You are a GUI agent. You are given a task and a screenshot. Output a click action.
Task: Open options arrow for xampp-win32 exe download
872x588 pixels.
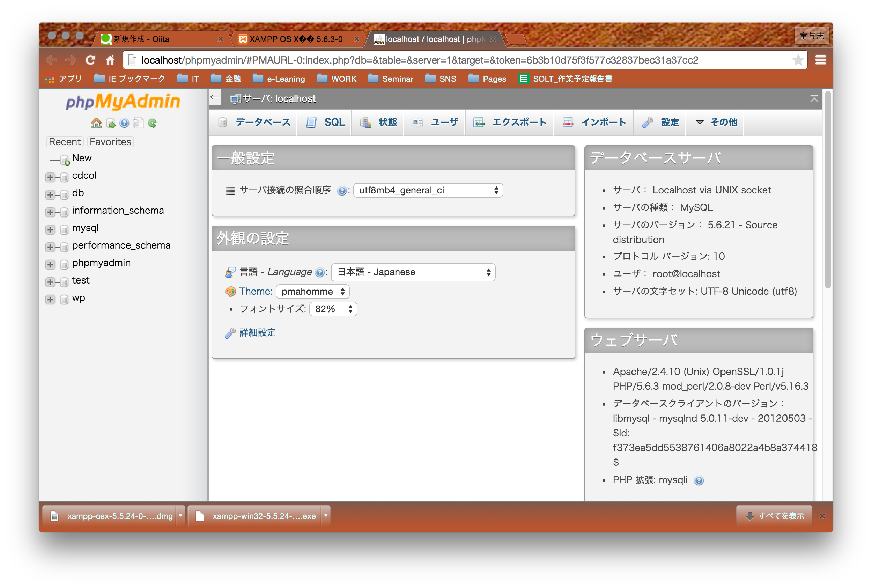[325, 516]
